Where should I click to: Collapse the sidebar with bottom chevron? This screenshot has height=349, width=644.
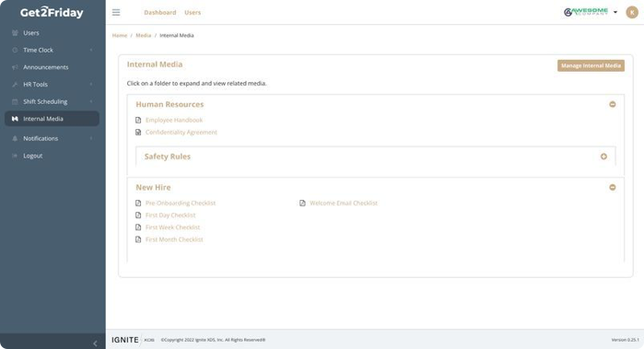95,343
